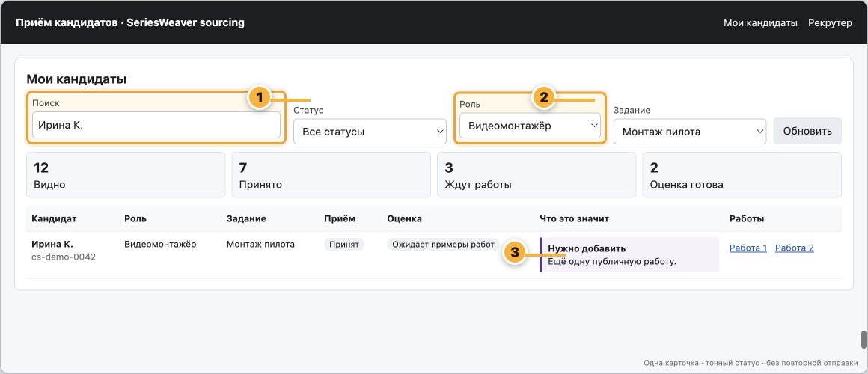Click the Приём column header

point(340,218)
